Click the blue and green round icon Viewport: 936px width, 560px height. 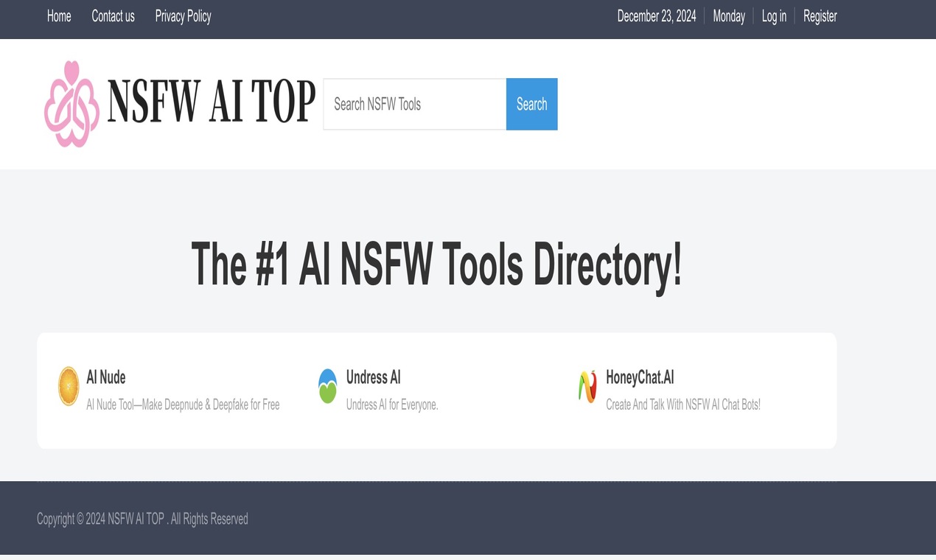pyautogui.click(x=328, y=386)
